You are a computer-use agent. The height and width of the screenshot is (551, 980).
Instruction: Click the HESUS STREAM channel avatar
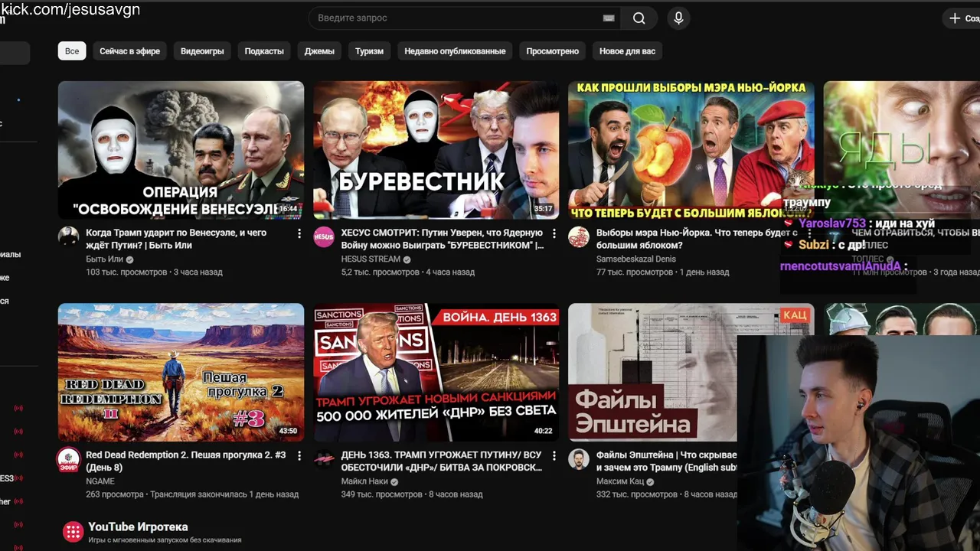(x=324, y=236)
